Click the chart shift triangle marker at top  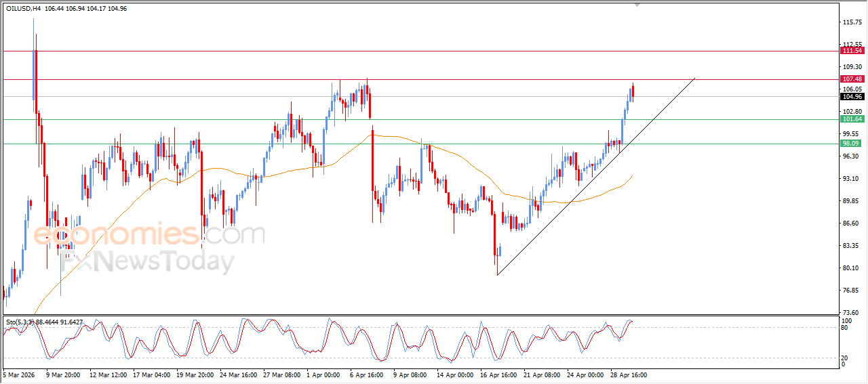click(637, 4)
